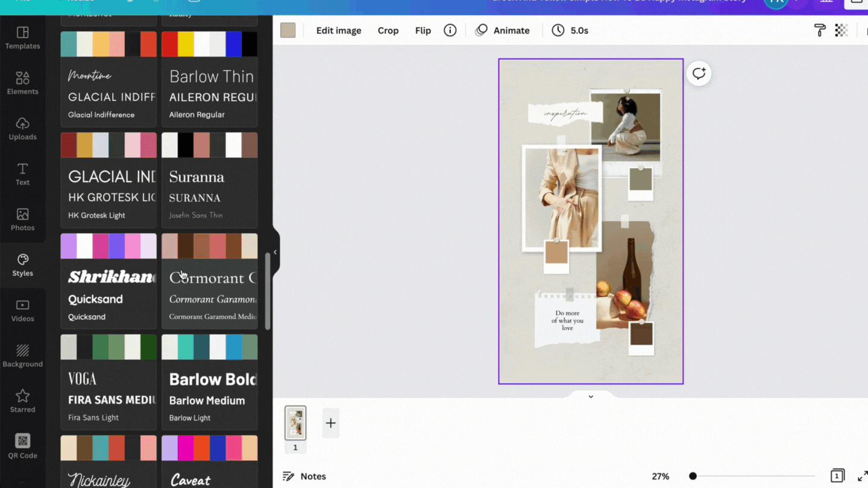Image resolution: width=868 pixels, height=488 pixels.
Task: Click the add comment bubble icon
Action: [699, 74]
